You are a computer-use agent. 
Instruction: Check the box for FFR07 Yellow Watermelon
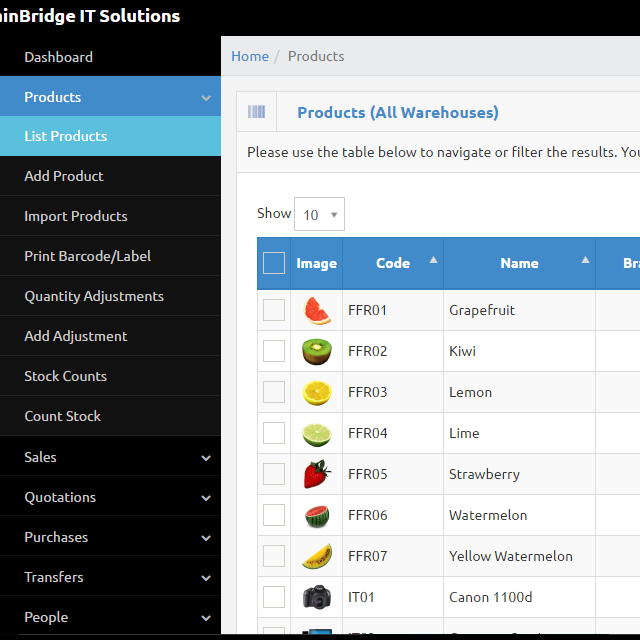[x=274, y=556]
